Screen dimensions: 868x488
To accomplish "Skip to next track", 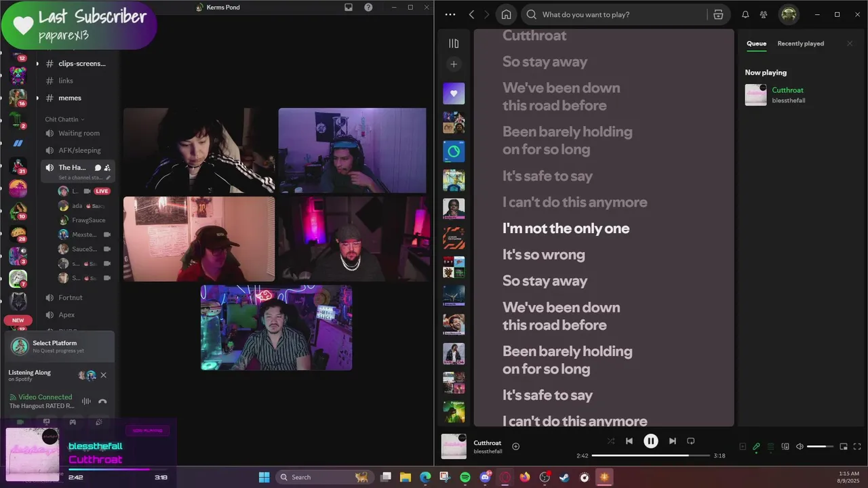I will click(672, 441).
